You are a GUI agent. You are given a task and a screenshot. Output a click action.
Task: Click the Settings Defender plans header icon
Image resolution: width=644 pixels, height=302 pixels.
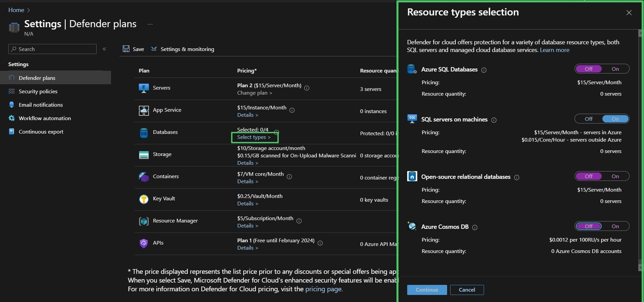[14, 27]
